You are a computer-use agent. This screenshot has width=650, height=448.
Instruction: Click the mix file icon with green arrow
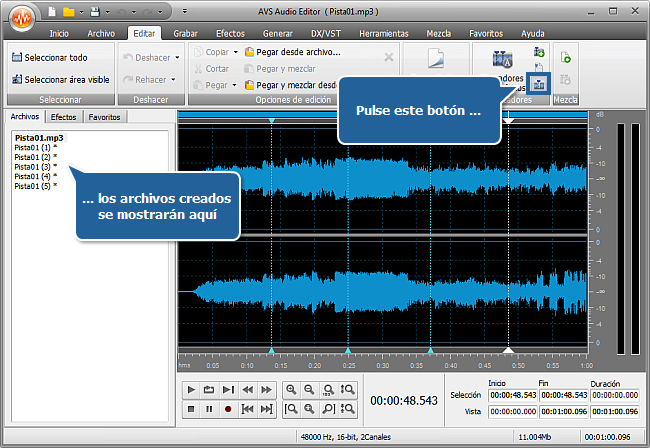(x=565, y=57)
